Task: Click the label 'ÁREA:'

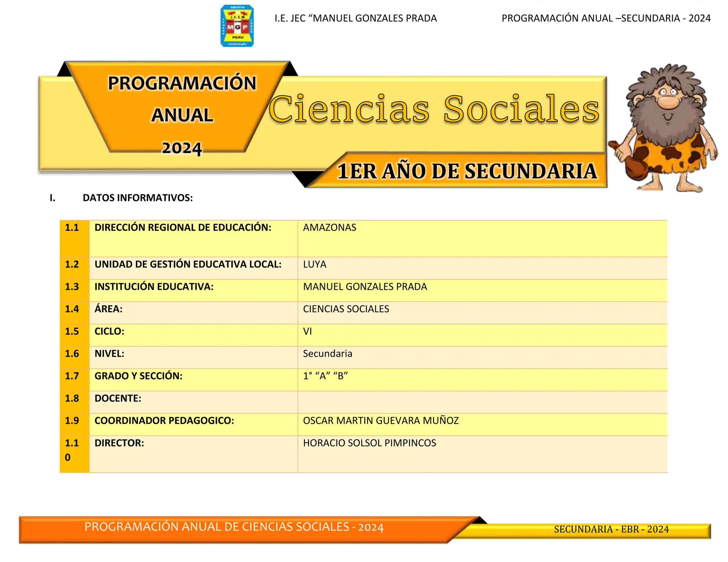Action: 108,309
